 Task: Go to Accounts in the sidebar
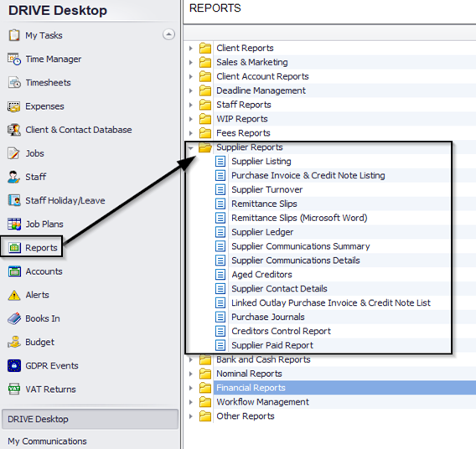coord(44,271)
